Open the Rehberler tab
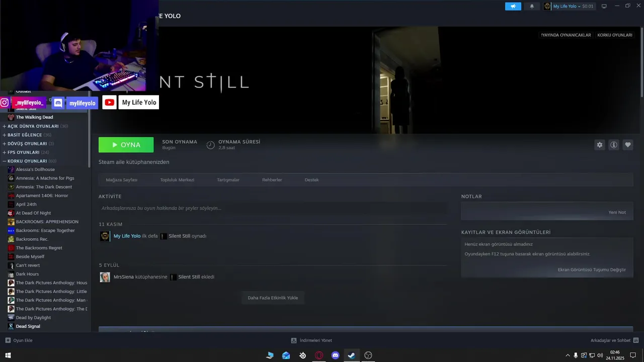644x362 pixels. coord(272,179)
